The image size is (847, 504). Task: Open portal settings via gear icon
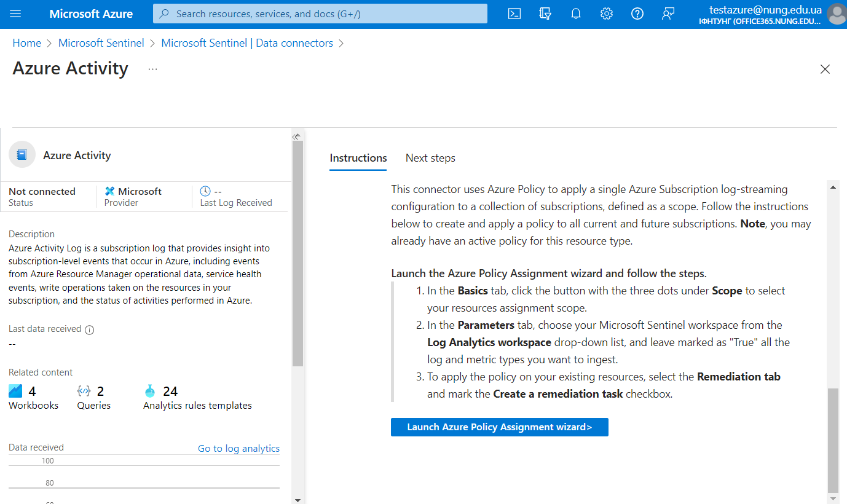coord(606,13)
